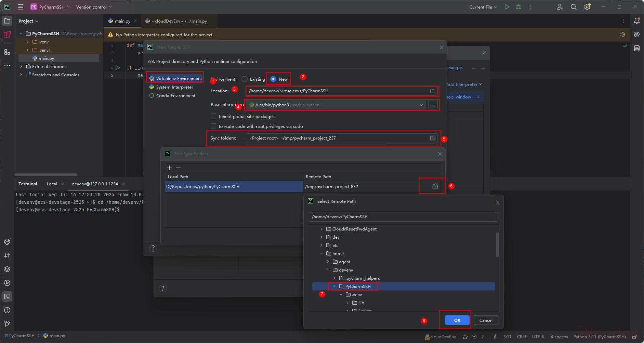Open the Code With Me user icon

point(560,7)
